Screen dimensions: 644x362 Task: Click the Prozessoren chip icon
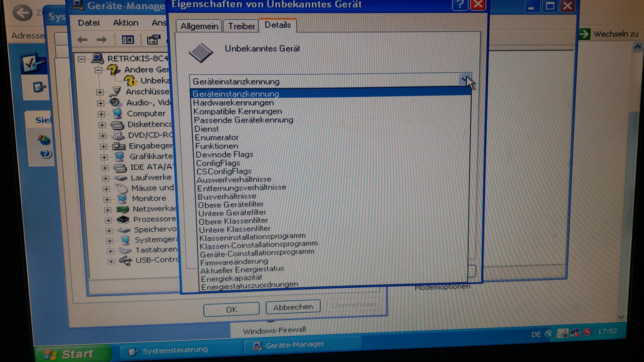tap(123, 220)
